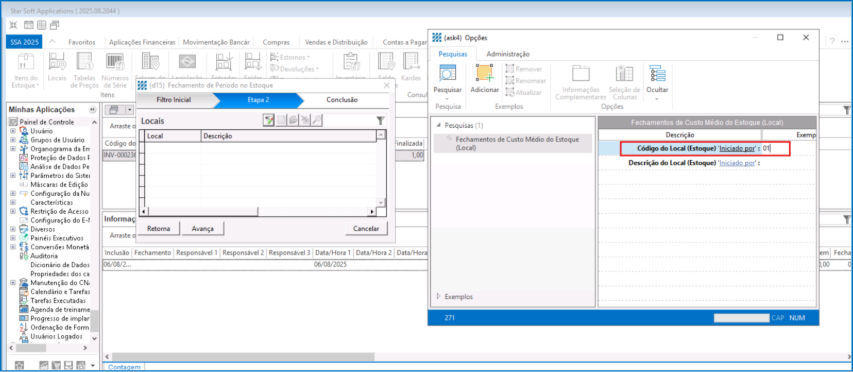Image resolution: width=853 pixels, height=372 pixels.
Task: Click the Remover example button
Action: pyautogui.click(x=523, y=69)
